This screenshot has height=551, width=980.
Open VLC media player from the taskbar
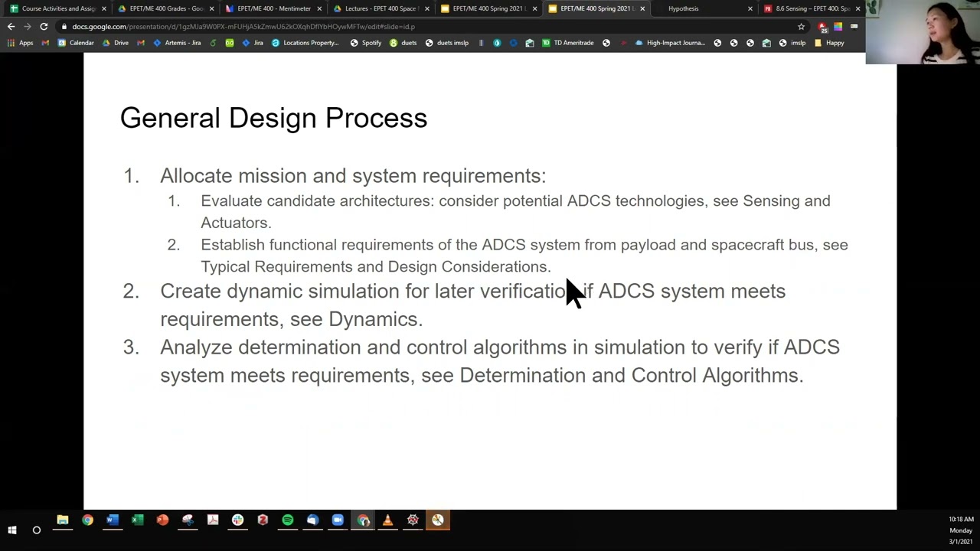pos(387,520)
